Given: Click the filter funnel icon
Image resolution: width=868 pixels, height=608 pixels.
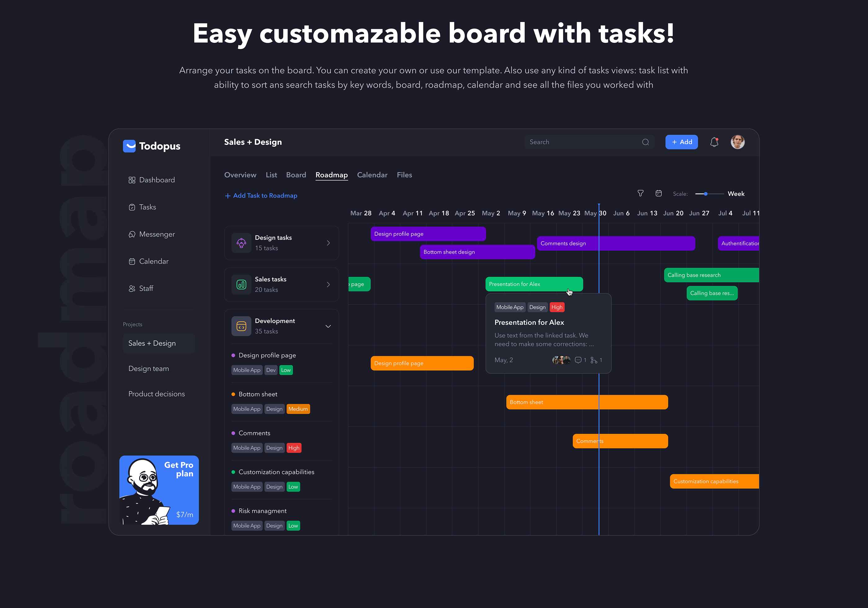Looking at the screenshot, I should click(x=640, y=193).
